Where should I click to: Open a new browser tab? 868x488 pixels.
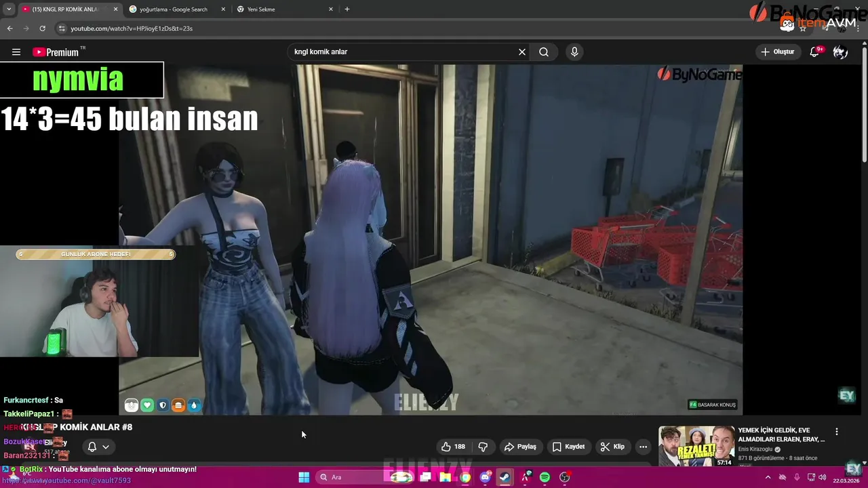pyautogui.click(x=347, y=9)
